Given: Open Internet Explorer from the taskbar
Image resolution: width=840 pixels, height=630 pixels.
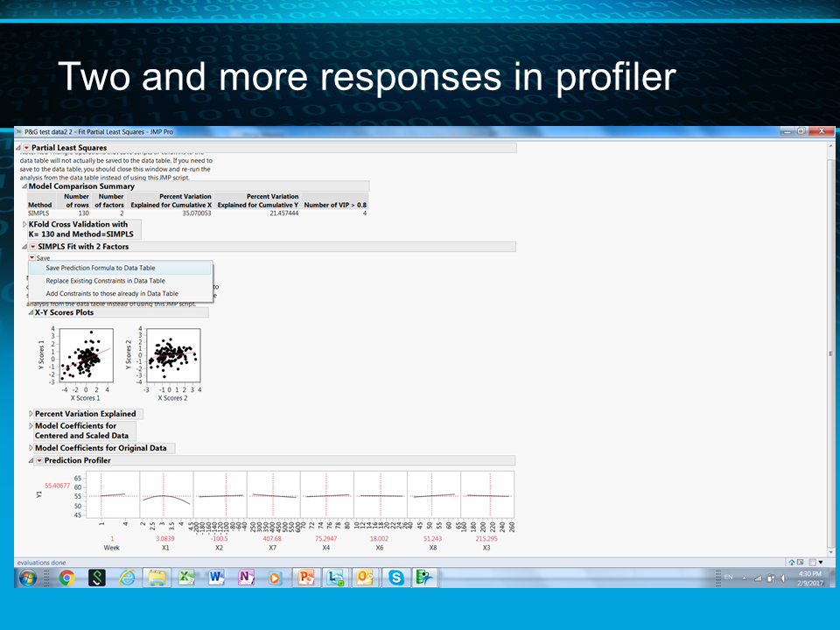Looking at the screenshot, I should click(126, 577).
